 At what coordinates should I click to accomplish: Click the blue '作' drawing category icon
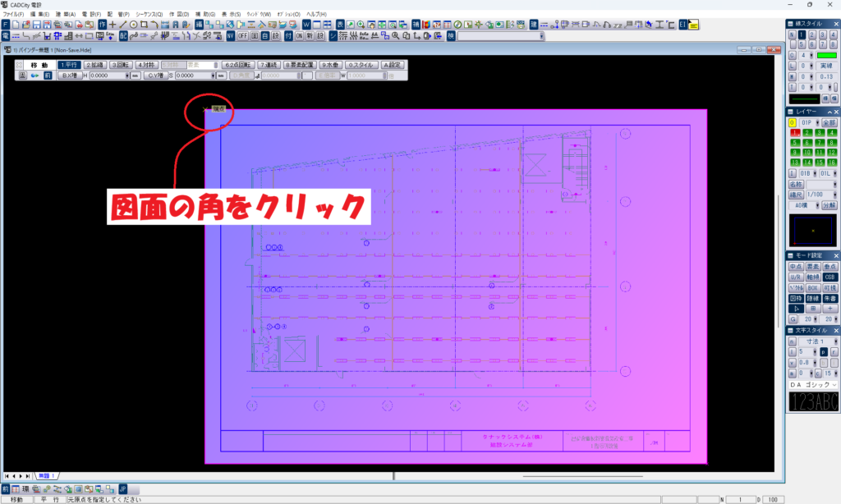tap(103, 25)
